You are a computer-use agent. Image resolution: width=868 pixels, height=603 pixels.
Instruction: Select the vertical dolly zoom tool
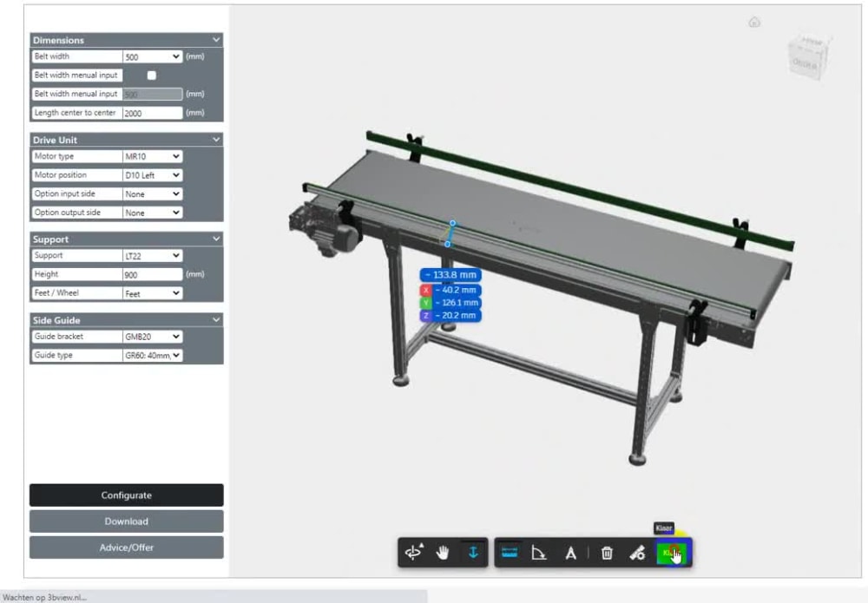(473, 552)
